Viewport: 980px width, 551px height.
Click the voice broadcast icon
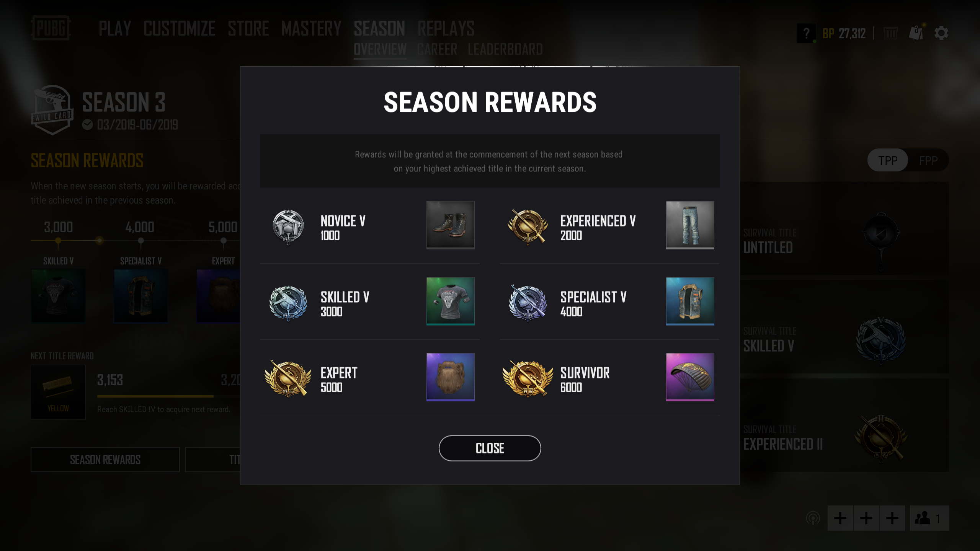813,518
